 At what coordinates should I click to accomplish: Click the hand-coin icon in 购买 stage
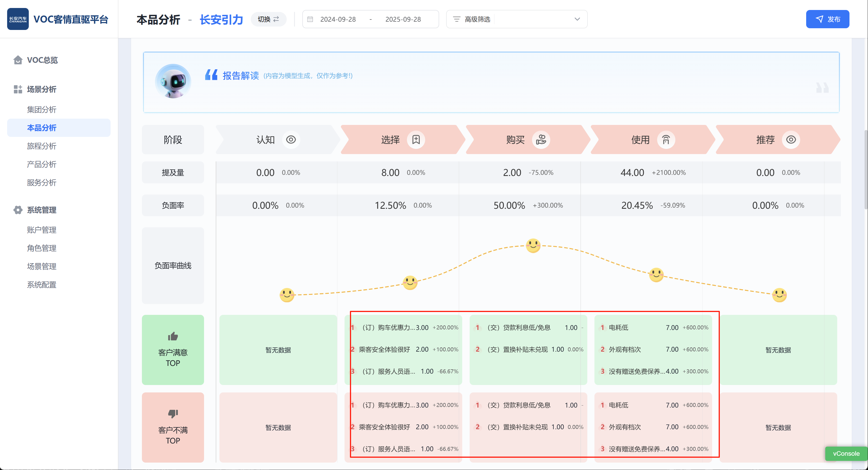coord(541,139)
